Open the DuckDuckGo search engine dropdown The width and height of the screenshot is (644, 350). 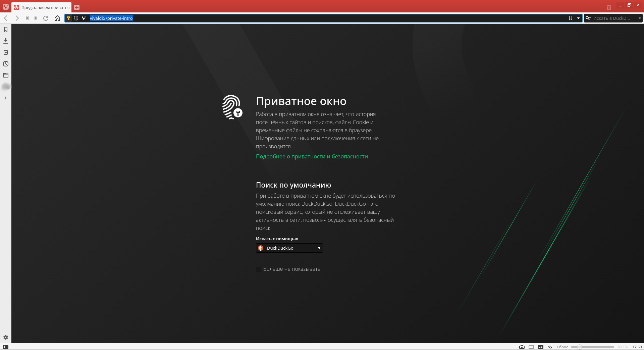click(x=289, y=248)
